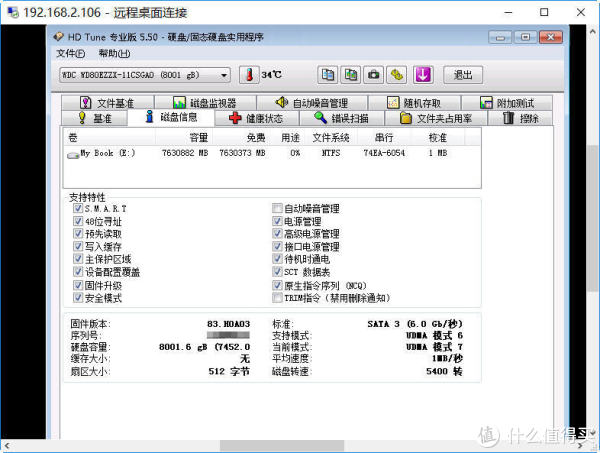The width and height of the screenshot is (600, 453).
Task: Toggle 写入缓存 checkbox
Action: (78, 246)
